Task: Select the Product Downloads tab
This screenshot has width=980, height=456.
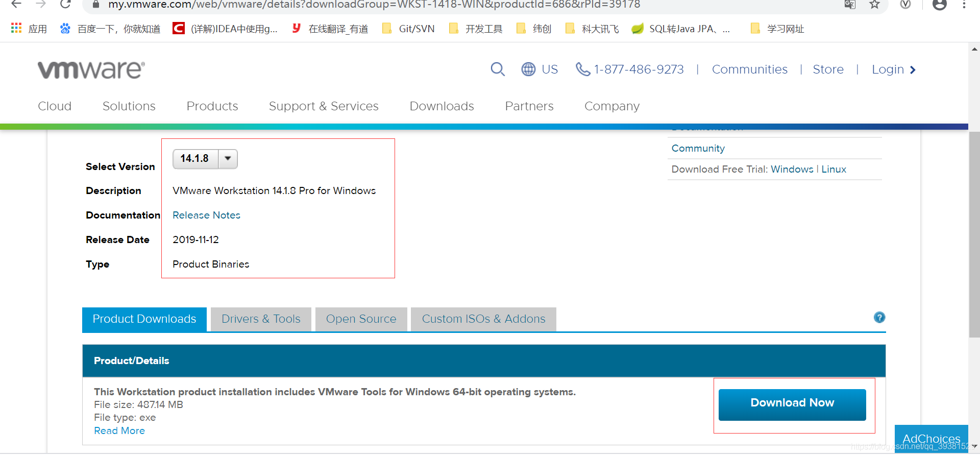Action: pyautogui.click(x=144, y=319)
